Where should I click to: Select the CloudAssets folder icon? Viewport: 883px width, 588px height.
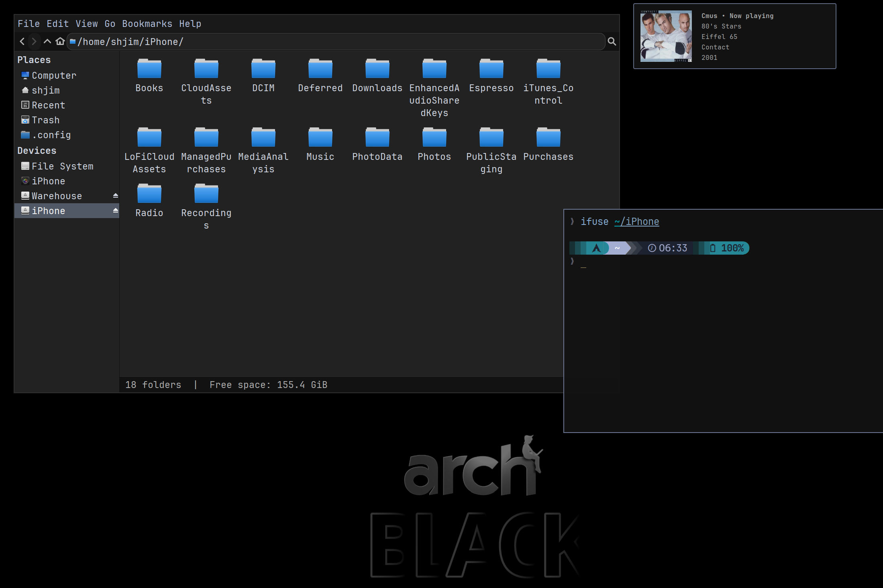click(206, 68)
